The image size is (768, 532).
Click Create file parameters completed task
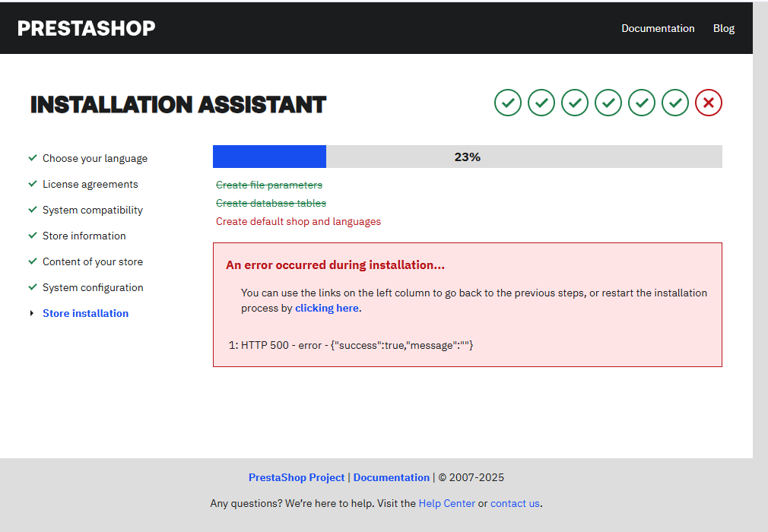pos(269,185)
